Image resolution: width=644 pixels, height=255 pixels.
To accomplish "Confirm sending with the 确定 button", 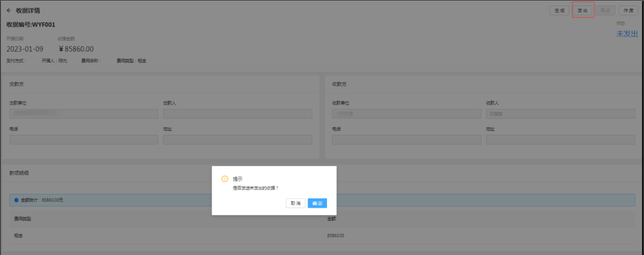I will click(317, 203).
